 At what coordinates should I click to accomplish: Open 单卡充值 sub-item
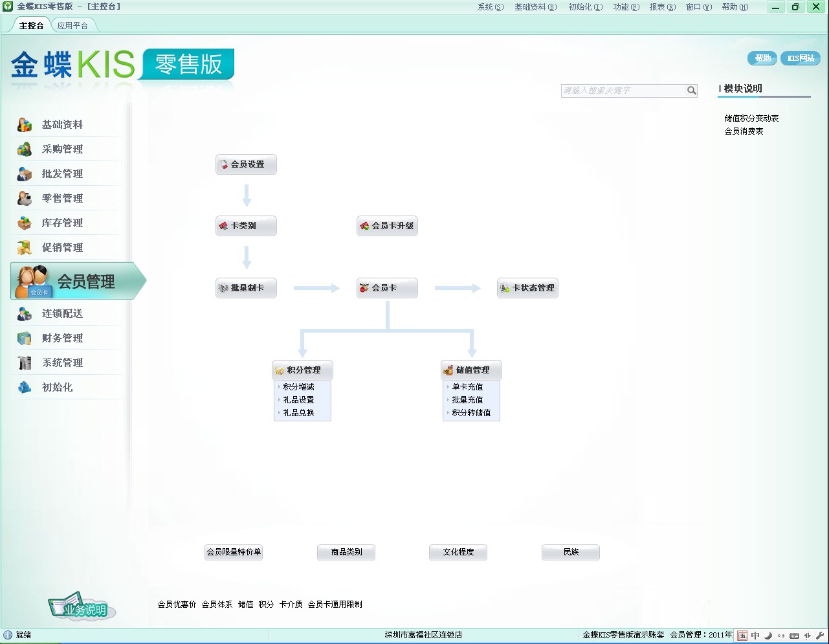click(x=467, y=387)
